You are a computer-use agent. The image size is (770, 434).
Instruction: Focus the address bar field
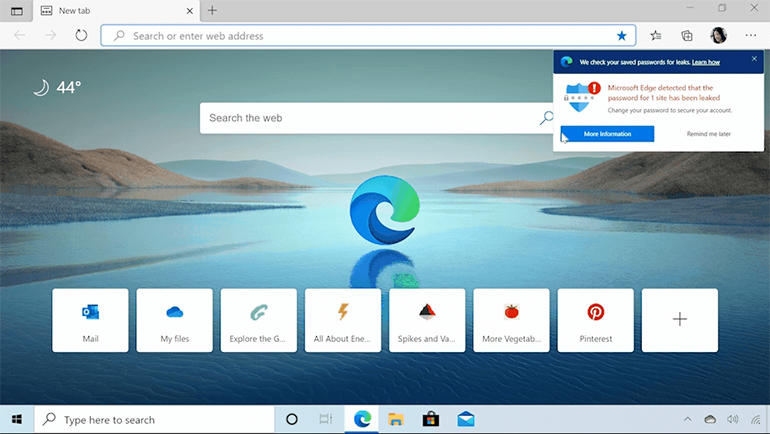pos(360,36)
